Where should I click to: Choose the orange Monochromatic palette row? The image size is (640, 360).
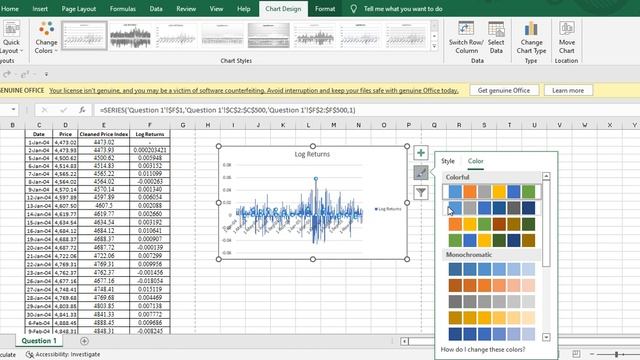click(491, 285)
